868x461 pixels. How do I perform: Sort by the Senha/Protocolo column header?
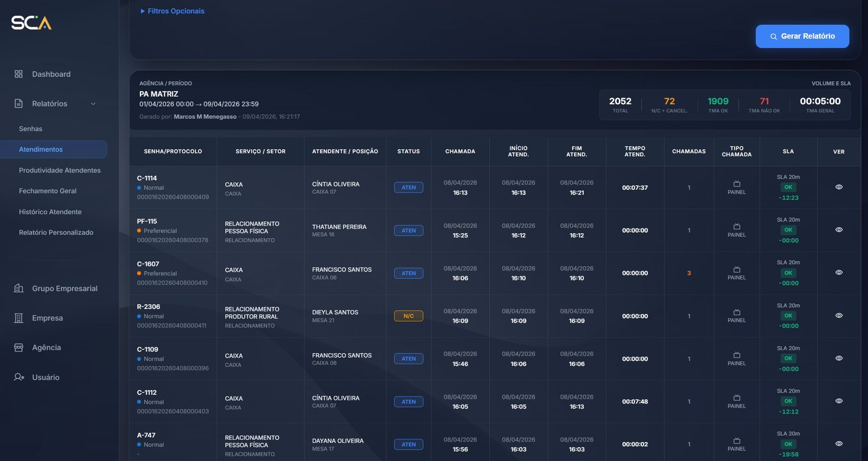pos(173,151)
